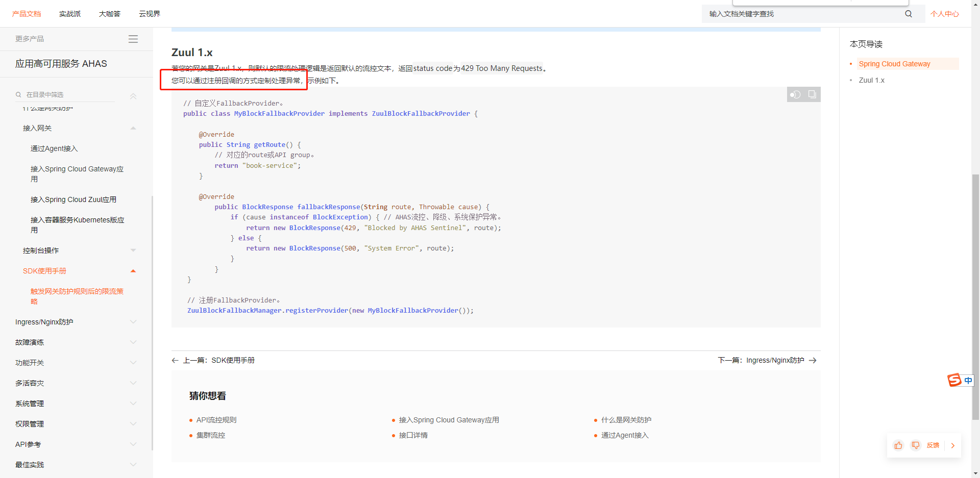Click the 猜你想看 heading
Screen dimensions: 980x478
click(x=208, y=396)
